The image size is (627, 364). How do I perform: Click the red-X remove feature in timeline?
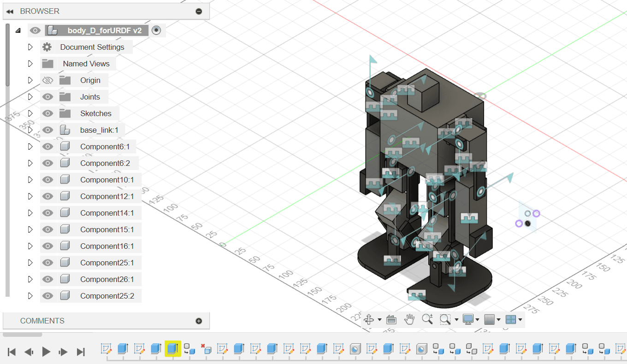pos(206,349)
